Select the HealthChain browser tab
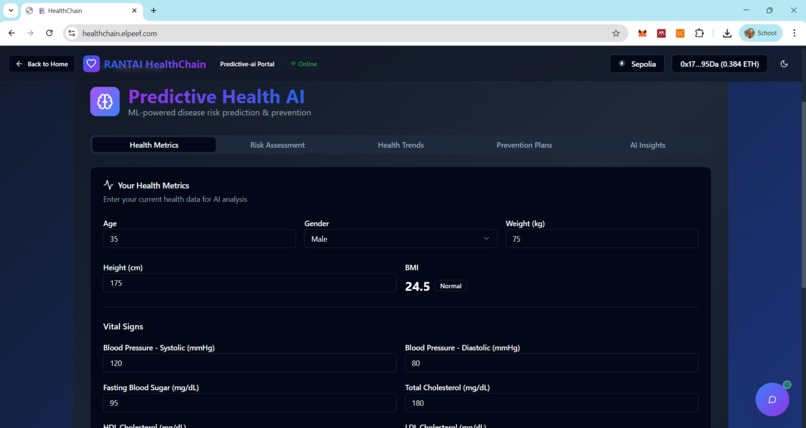This screenshot has height=428, width=806. [x=82, y=11]
